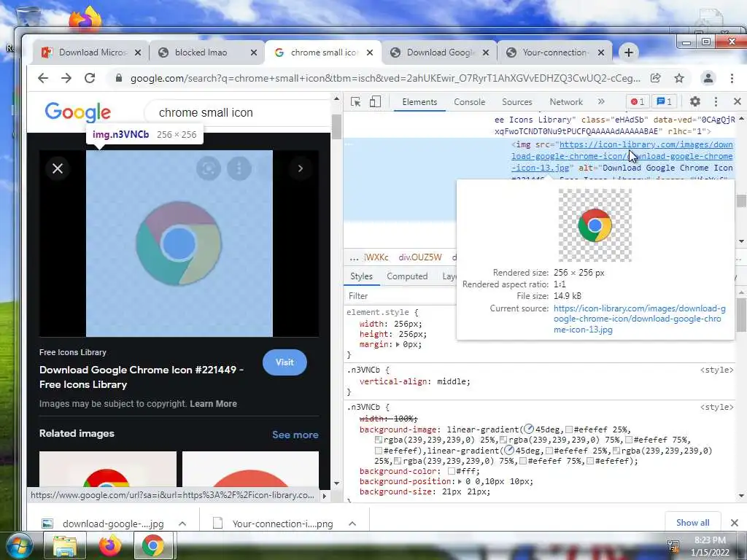This screenshot has width=747, height=560.
Task: Open the second related red thumbnail
Action: [x=251, y=469]
